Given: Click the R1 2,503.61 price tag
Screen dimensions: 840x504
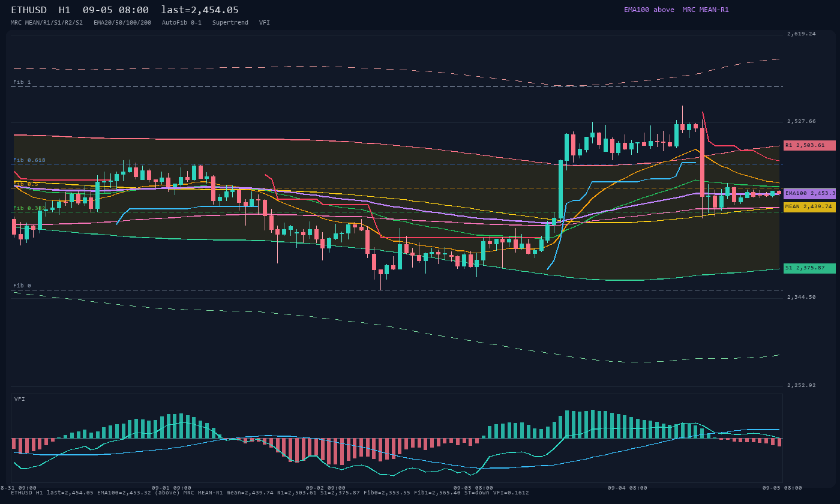Looking at the screenshot, I should [x=809, y=145].
